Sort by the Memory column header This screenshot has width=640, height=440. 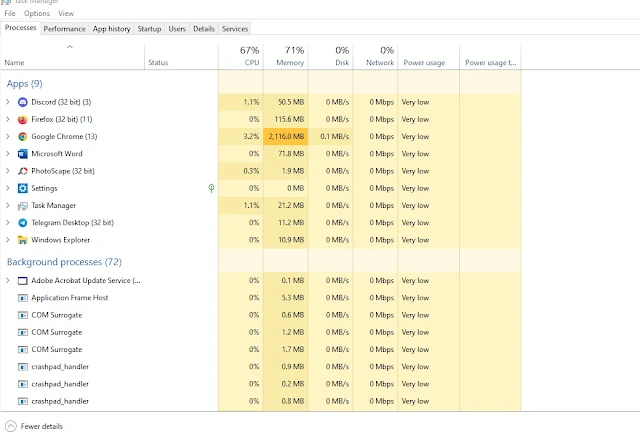pyautogui.click(x=286, y=56)
